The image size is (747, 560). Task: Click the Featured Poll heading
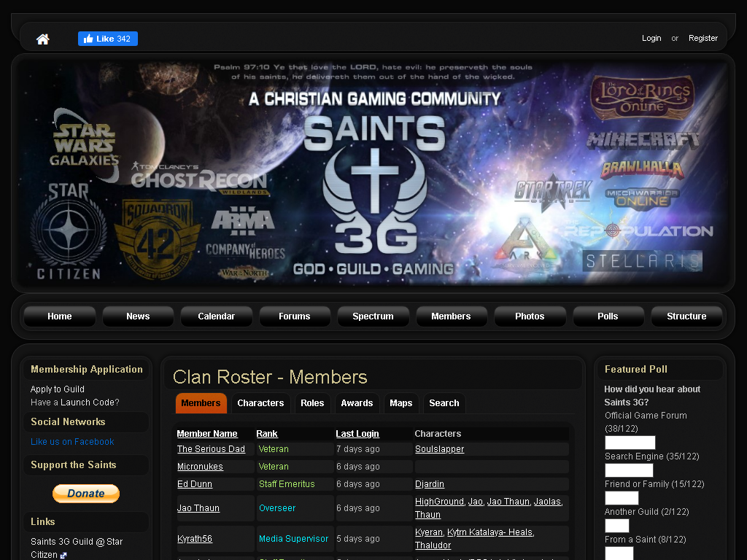[x=636, y=369]
